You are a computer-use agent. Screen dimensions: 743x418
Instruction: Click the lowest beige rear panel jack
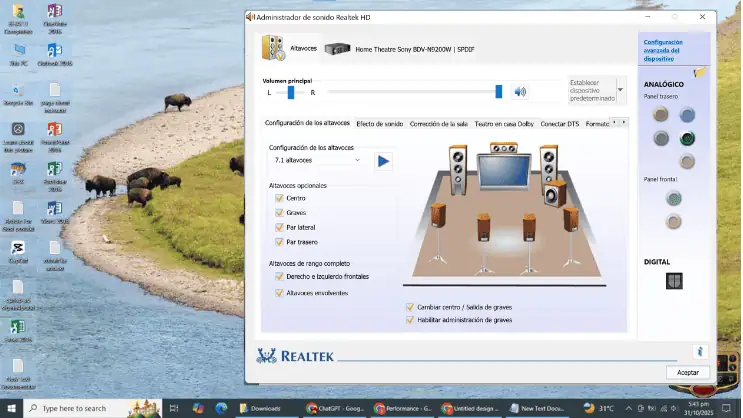pos(687,162)
